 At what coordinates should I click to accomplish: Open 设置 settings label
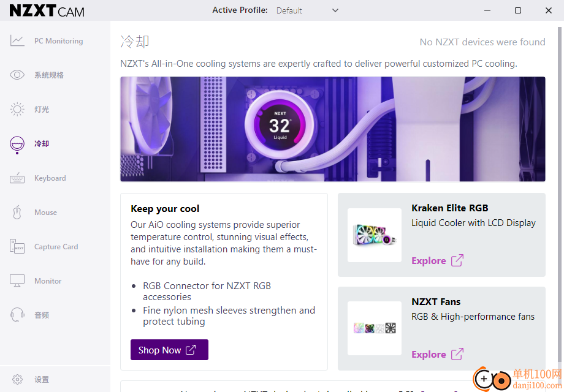42,379
